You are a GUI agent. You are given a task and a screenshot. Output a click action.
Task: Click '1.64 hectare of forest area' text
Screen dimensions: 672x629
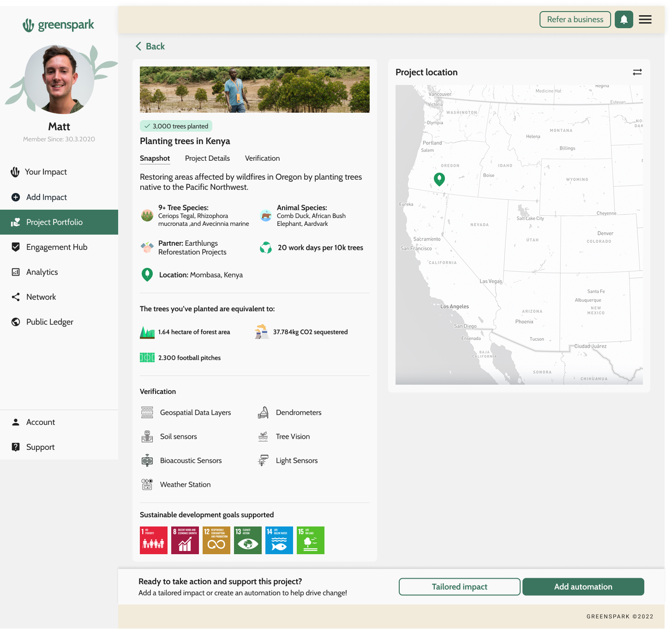pyautogui.click(x=194, y=332)
